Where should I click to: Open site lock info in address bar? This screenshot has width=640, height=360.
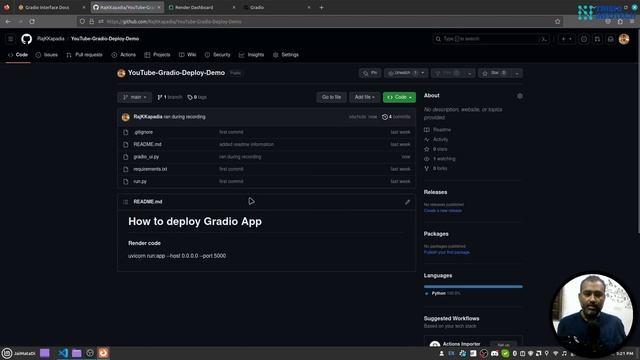click(92, 21)
